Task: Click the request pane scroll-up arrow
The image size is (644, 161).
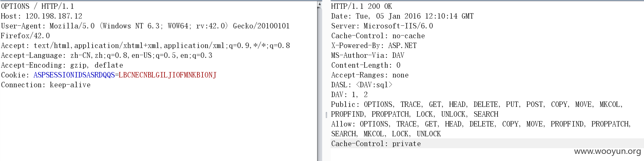Action: tap(319, 4)
